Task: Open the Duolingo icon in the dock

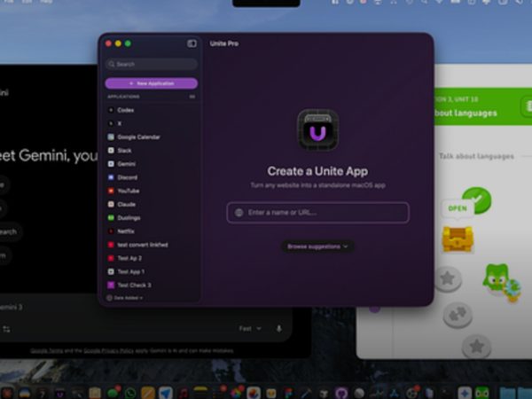Action: (x=482, y=393)
